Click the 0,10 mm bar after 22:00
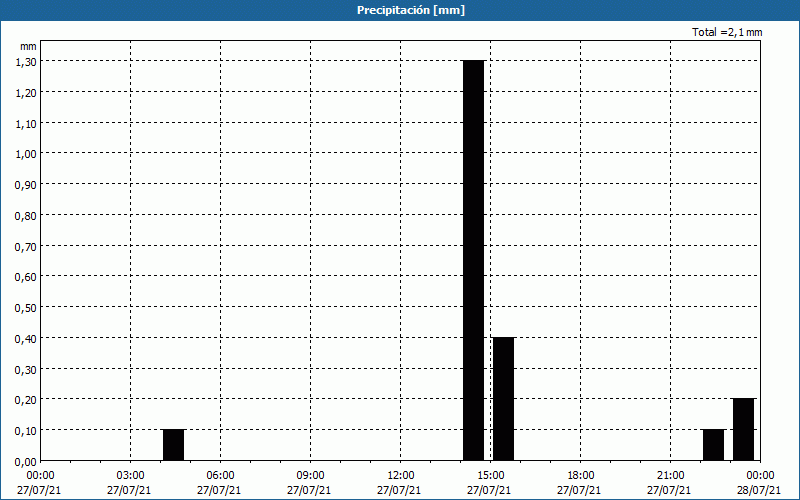The height and width of the screenshot is (500, 800). [x=713, y=445]
